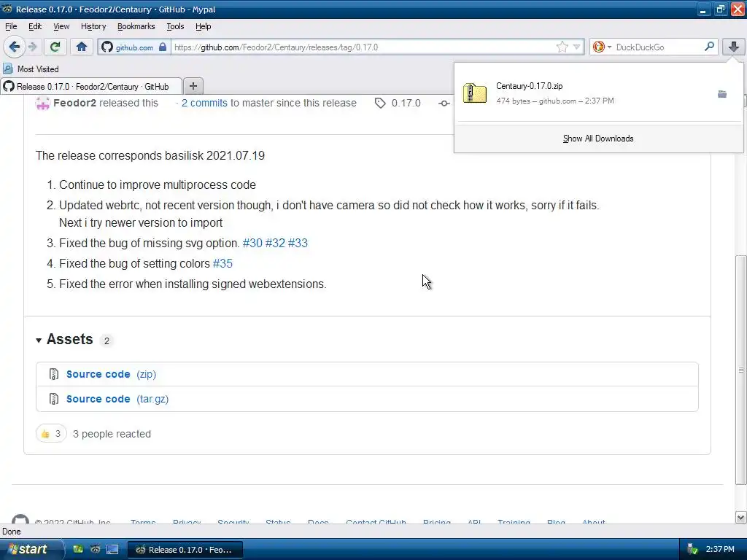Viewport: 747px width, 560px height.
Task: Download Source code (zip)
Action: (x=111, y=374)
